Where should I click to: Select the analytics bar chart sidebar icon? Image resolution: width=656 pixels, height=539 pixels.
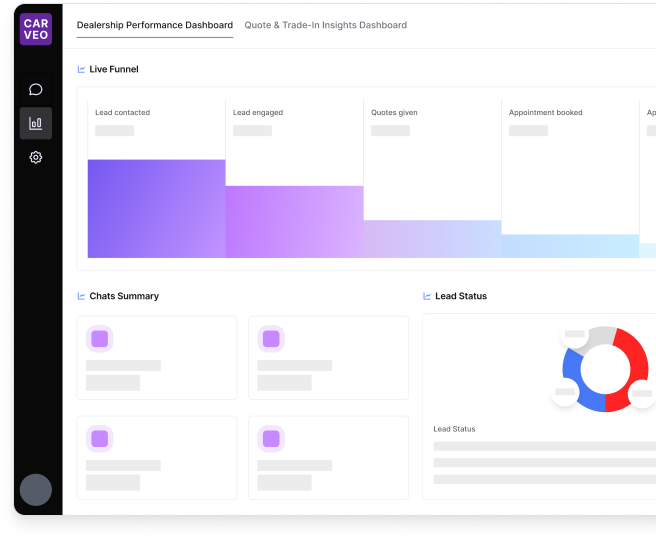click(x=36, y=124)
